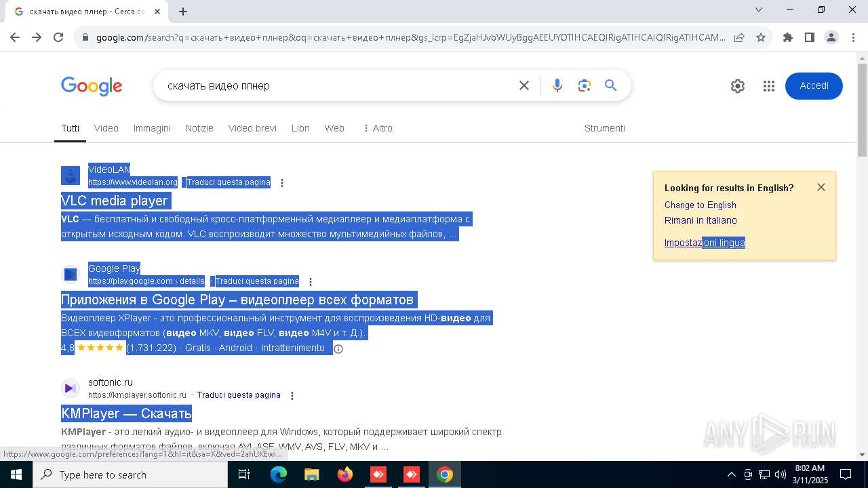Select the Tutti results tab
This screenshot has height=488, width=868.
pyautogui.click(x=70, y=128)
